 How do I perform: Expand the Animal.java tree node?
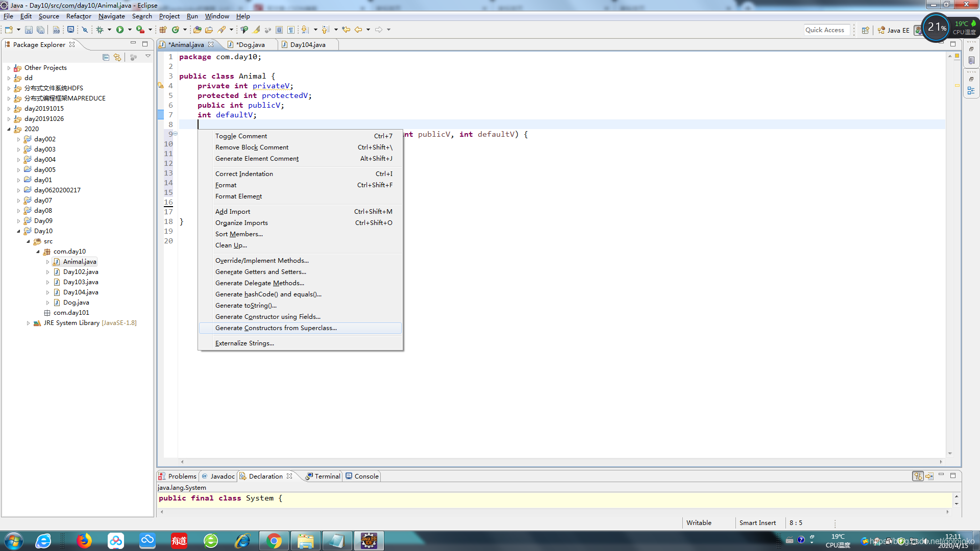pyautogui.click(x=47, y=262)
